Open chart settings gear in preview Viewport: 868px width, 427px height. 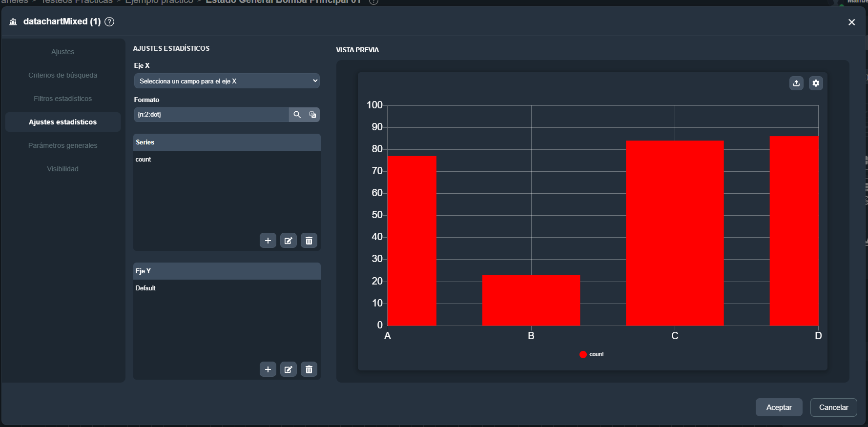(816, 83)
